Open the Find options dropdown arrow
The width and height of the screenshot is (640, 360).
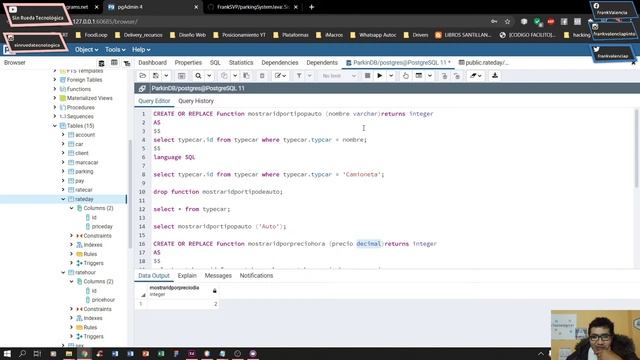coord(209,76)
